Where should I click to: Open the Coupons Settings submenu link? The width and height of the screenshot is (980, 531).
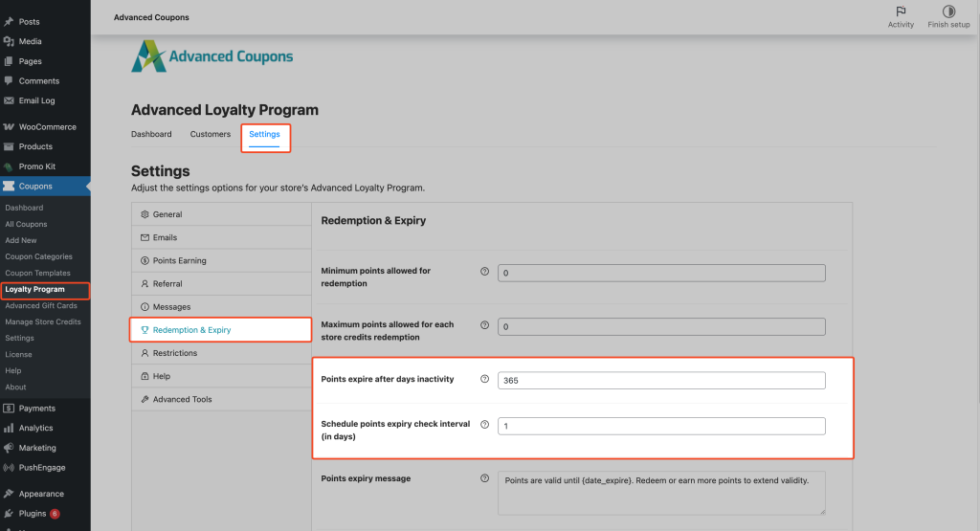(20, 338)
